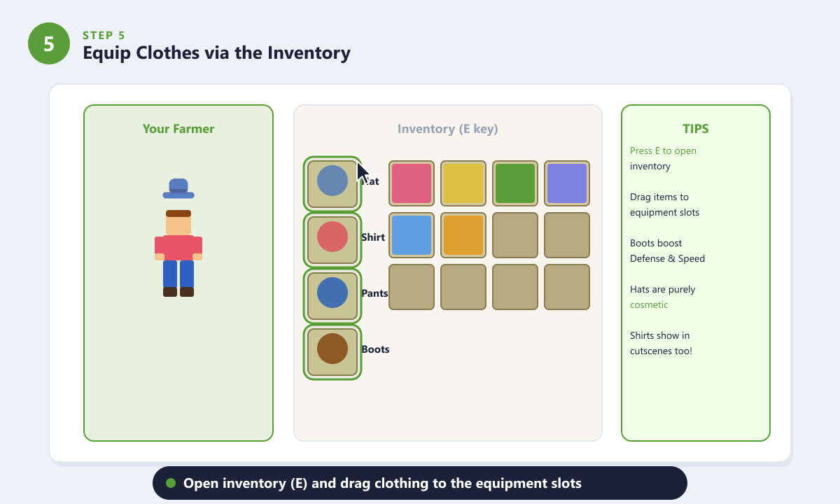Viewport: 840px width, 504px height.
Task: Click the farmer's pink shirt
Action: (178, 248)
